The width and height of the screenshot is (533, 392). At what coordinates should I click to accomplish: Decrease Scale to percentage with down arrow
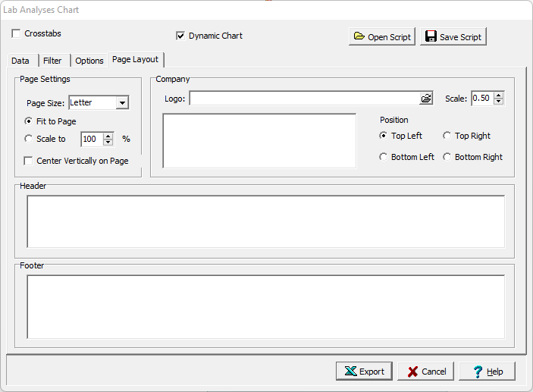(108, 143)
